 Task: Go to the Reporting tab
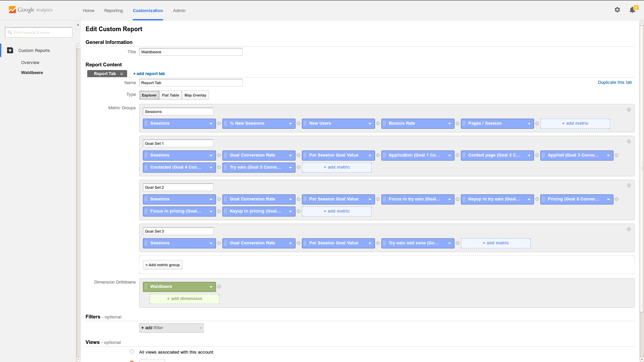(x=113, y=11)
